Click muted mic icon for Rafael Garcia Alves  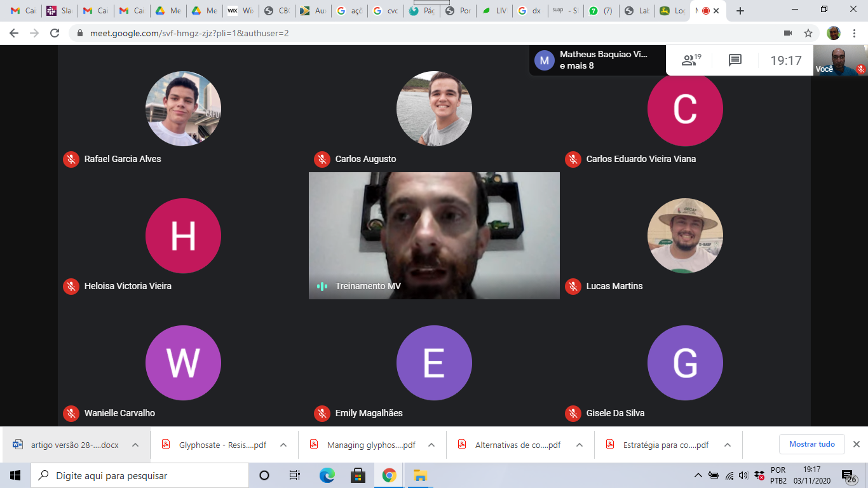tap(71, 159)
